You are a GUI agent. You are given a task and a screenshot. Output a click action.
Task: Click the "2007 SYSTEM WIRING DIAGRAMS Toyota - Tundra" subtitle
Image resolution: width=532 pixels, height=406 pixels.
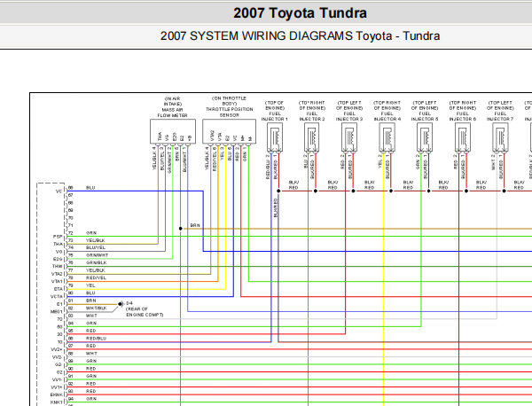(300, 36)
